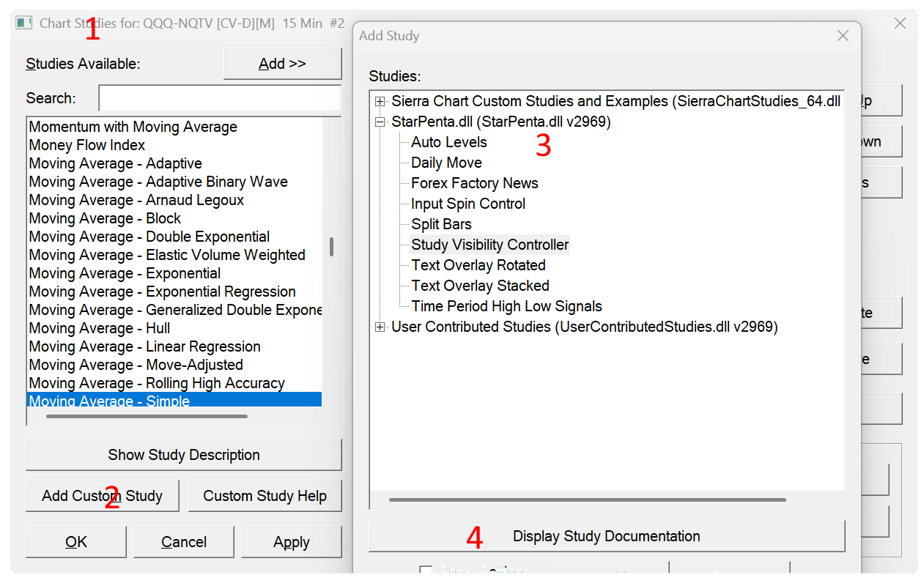Click Apply in Chart Studies window
The image size is (924, 583).
[x=292, y=542]
